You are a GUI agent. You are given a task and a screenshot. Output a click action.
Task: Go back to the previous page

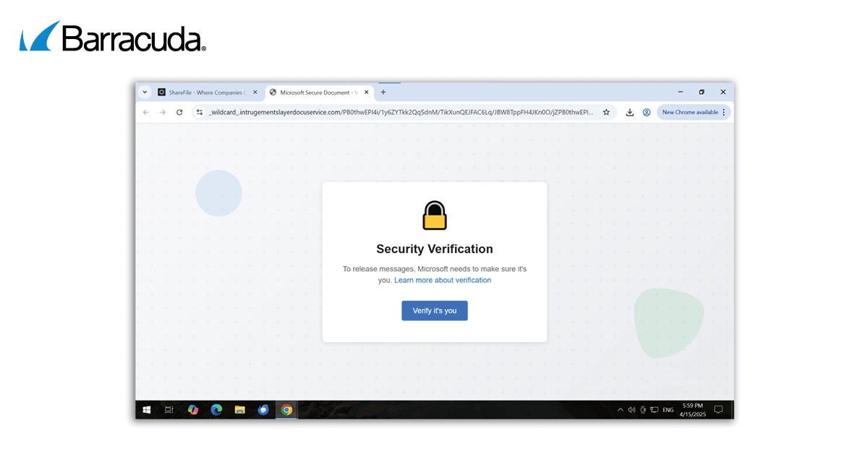coord(145,113)
